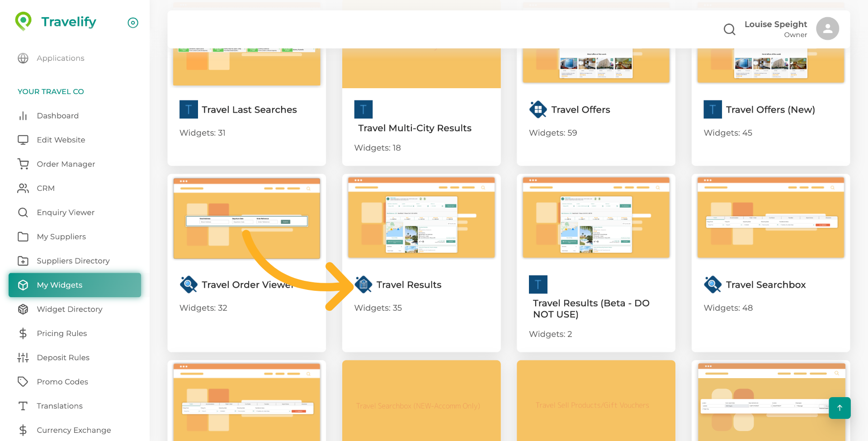The image size is (868, 441).
Task: Click the 'Widgets: 35' count text
Action: (x=378, y=308)
